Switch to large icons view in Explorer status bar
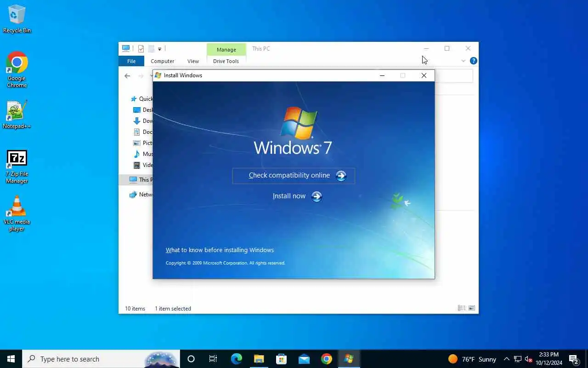Screen dimensions: 588x368 coord(472,308)
